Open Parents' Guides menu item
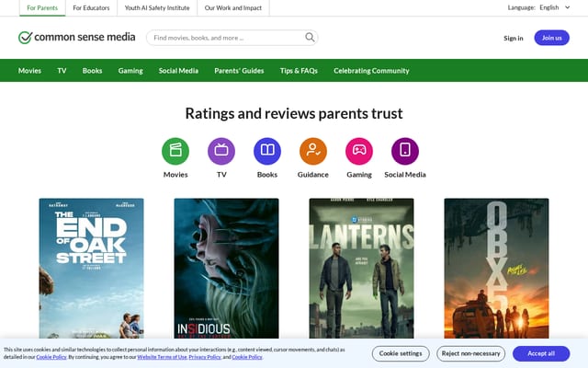This screenshot has height=368, width=588. (x=239, y=71)
